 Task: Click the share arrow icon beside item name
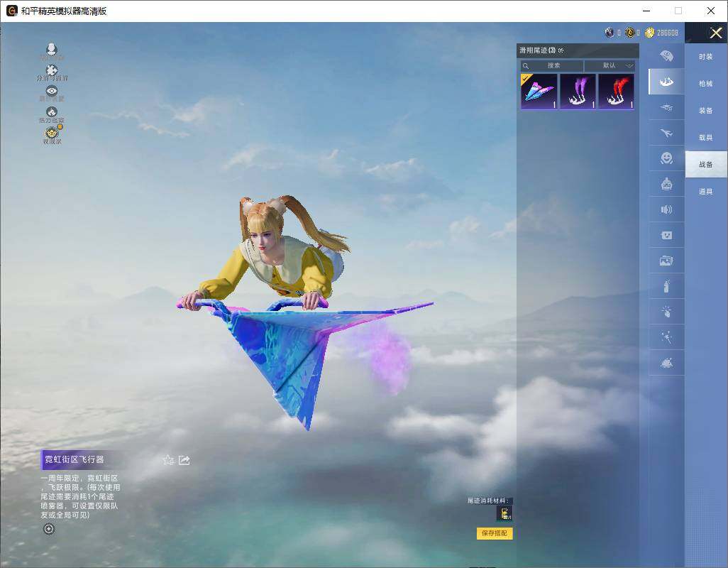[x=184, y=460]
